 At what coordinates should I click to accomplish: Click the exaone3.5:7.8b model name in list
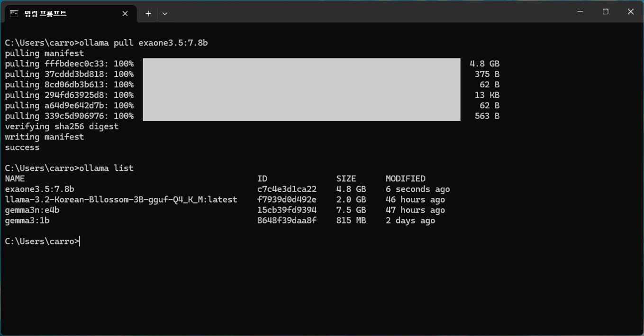(39, 189)
